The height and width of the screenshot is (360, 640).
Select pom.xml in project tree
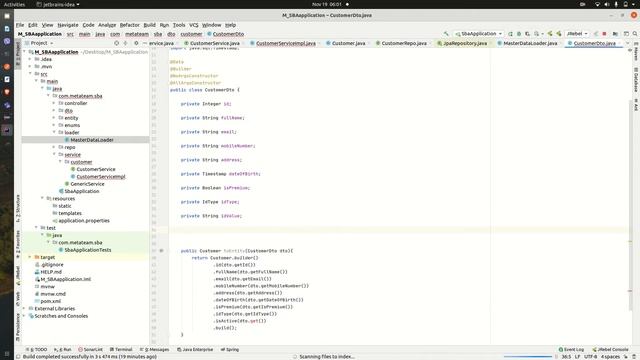pos(51,301)
